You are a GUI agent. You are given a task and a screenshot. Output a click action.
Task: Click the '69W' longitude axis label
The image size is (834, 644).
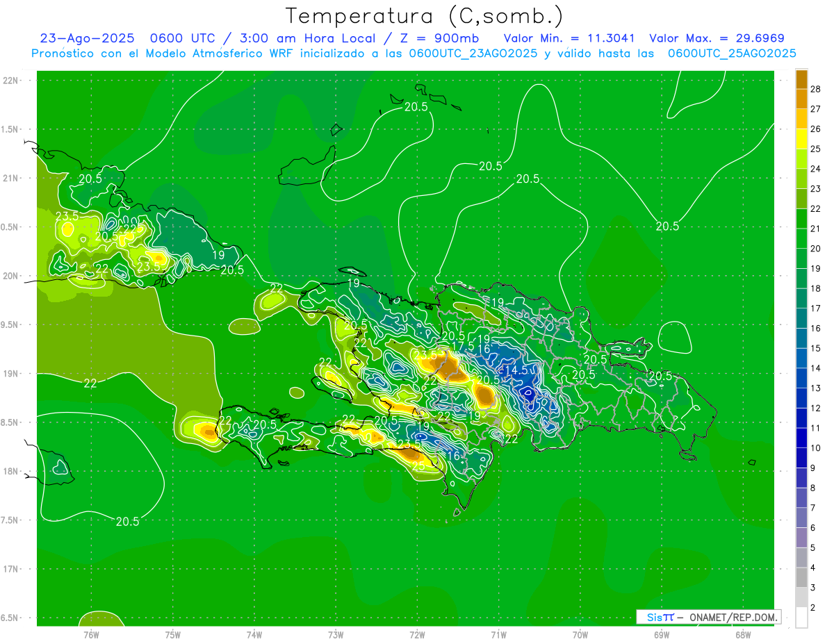pyautogui.click(x=662, y=634)
